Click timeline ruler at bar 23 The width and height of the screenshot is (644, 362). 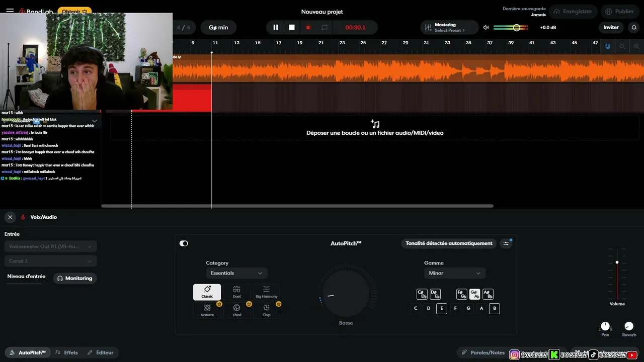(x=342, y=43)
